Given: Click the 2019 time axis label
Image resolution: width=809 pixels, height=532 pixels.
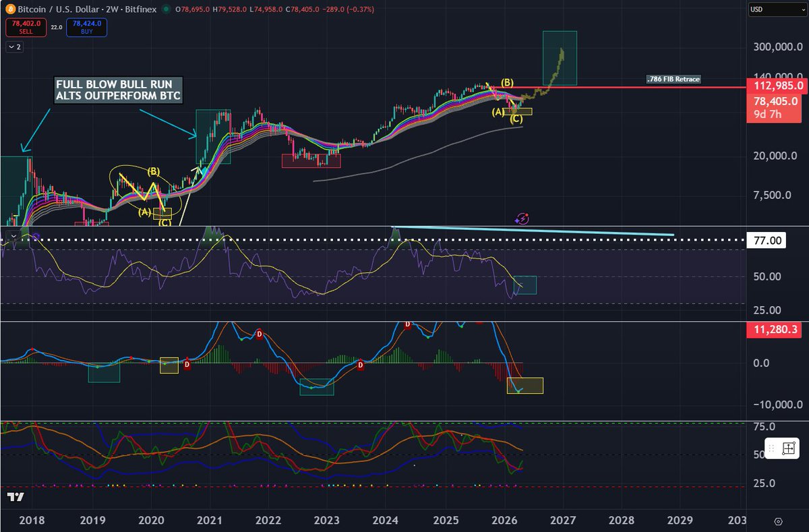Looking at the screenshot, I should (93, 521).
